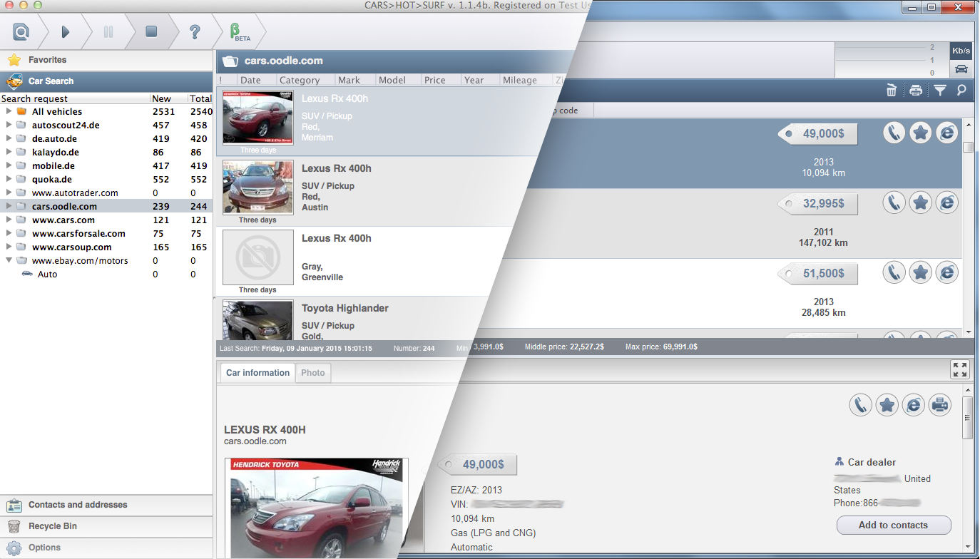
Task: Click browser icon in car details pane
Action: 914,405
